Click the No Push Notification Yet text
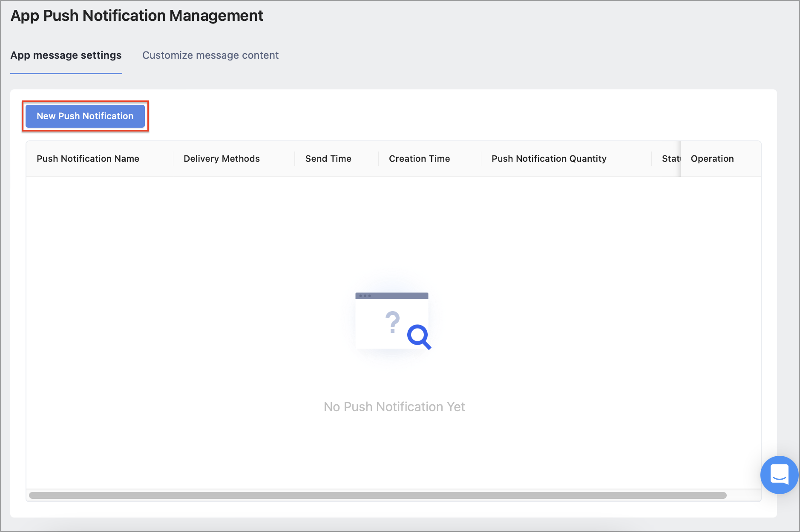 pyautogui.click(x=394, y=406)
